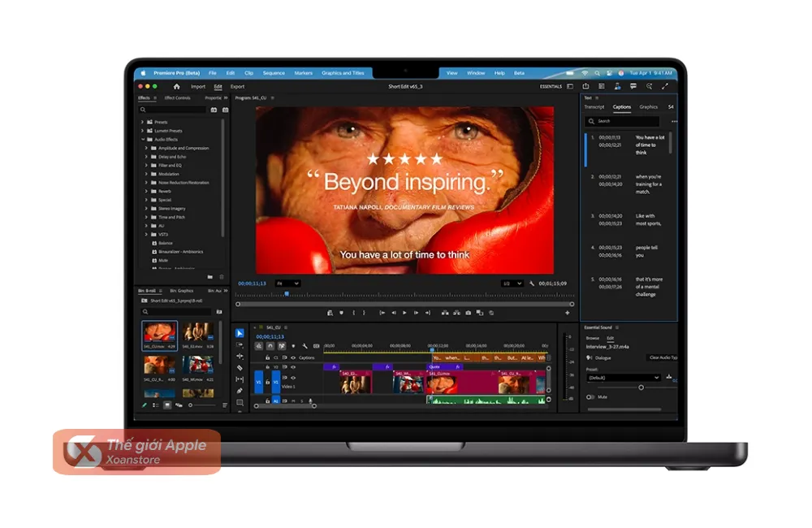Open the workspaces panel icon
The height and width of the screenshot is (528, 812).
pos(570,87)
